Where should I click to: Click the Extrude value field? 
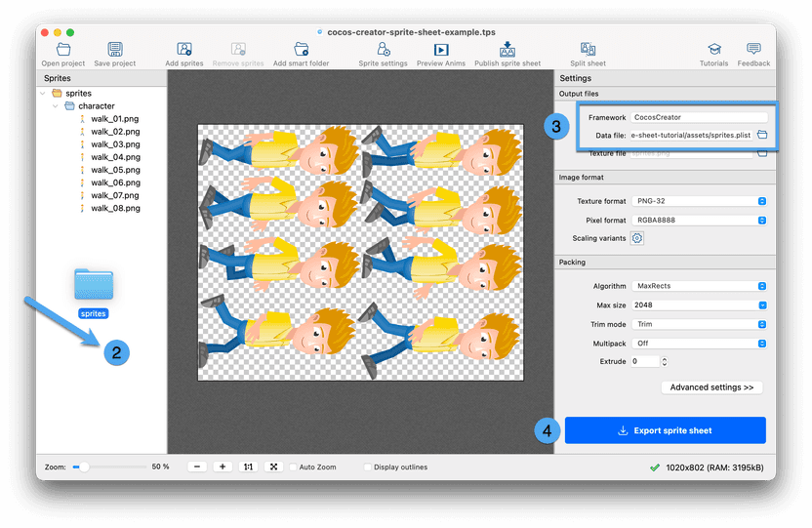coord(645,361)
